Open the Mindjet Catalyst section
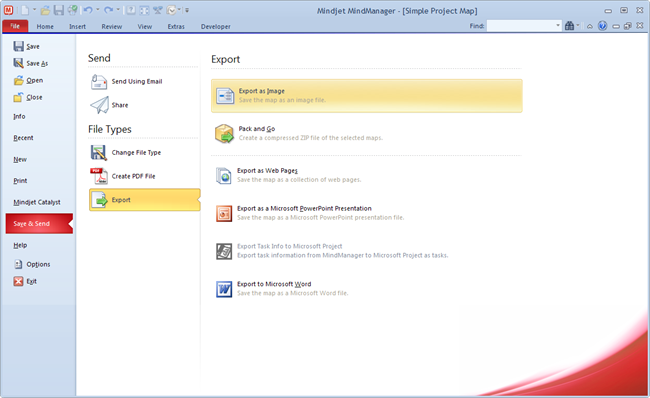650x398 pixels. coord(36,202)
